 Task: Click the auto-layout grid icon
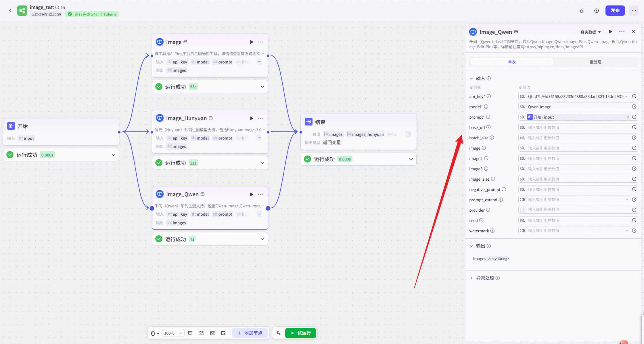[202, 333]
